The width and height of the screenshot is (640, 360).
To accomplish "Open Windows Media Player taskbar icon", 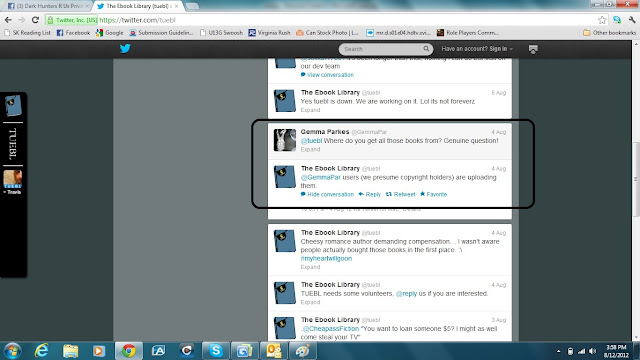I will click(x=98, y=351).
